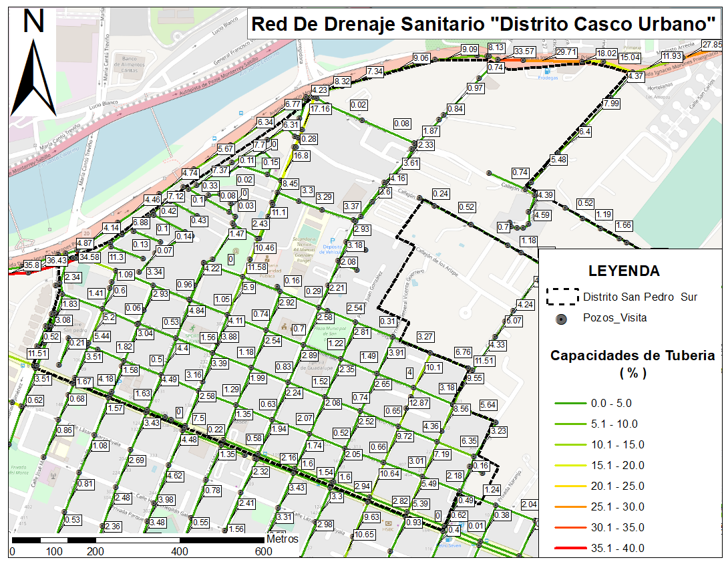Click the 12.87 pipe capacity label
728x568 pixels.
coord(419,403)
